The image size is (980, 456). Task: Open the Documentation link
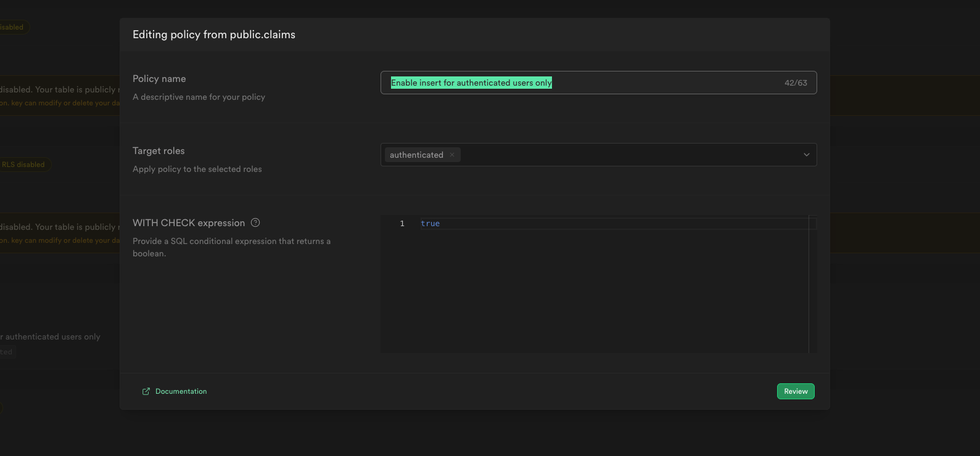[x=175, y=391]
